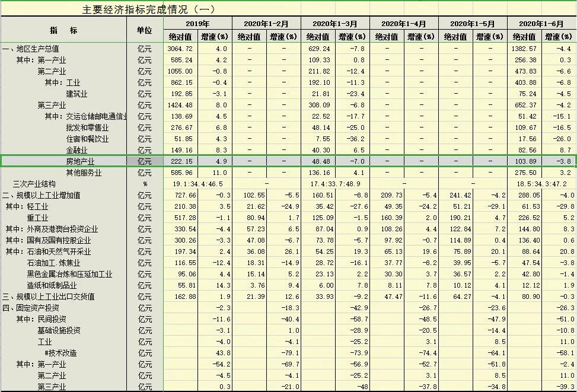Click the 指标 header cell
This screenshot has width=577, height=392.
point(64,30)
